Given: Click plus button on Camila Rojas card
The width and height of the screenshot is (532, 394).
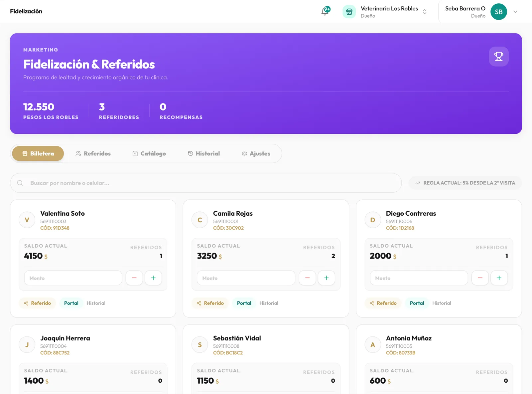Looking at the screenshot, I should 326,278.
